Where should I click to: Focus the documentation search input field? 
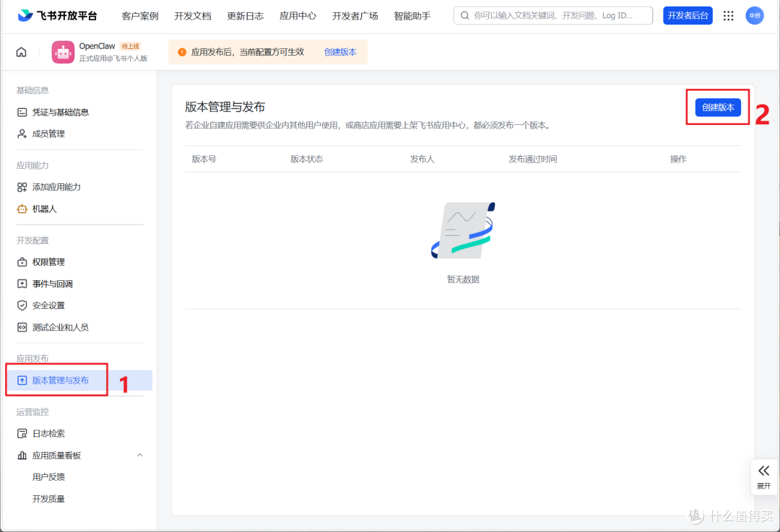553,16
